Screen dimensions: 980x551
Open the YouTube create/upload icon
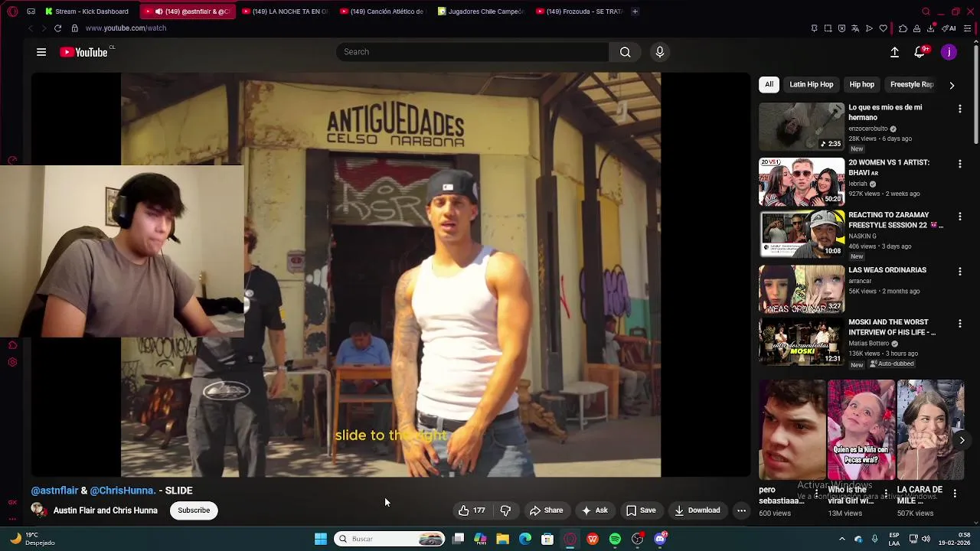pyautogui.click(x=894, y=52)
